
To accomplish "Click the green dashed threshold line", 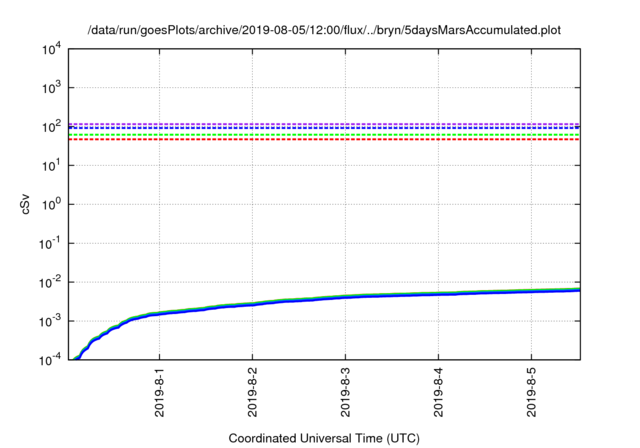I will click(324, 135).
